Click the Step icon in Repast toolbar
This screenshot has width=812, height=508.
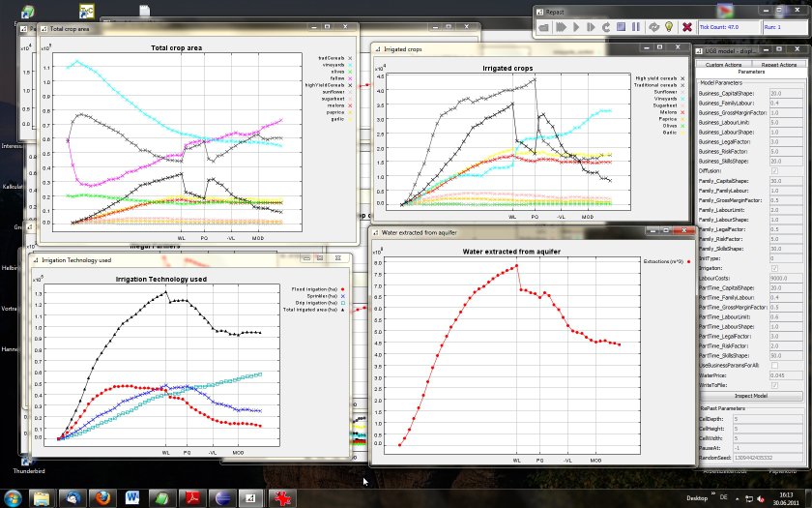coord(592,27)
